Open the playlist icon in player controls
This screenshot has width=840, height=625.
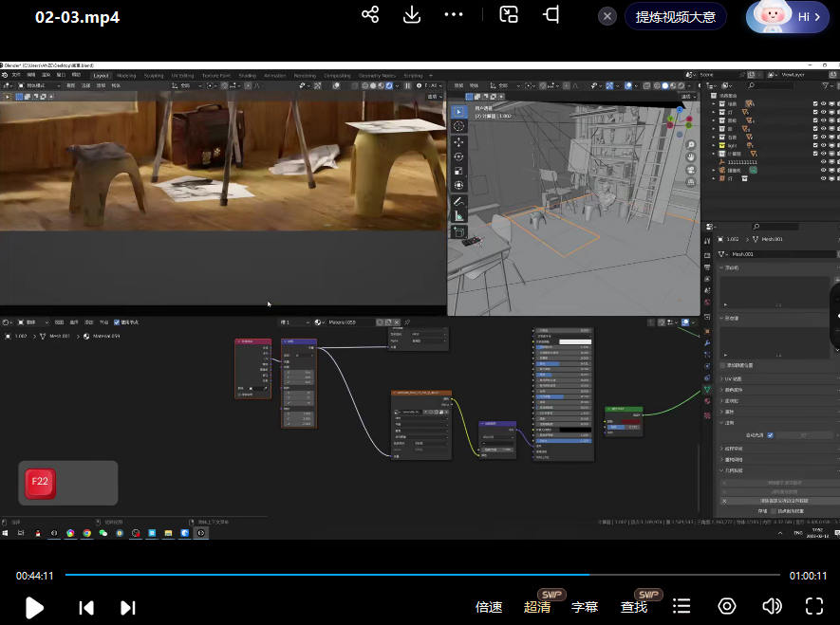click(681, 607)
